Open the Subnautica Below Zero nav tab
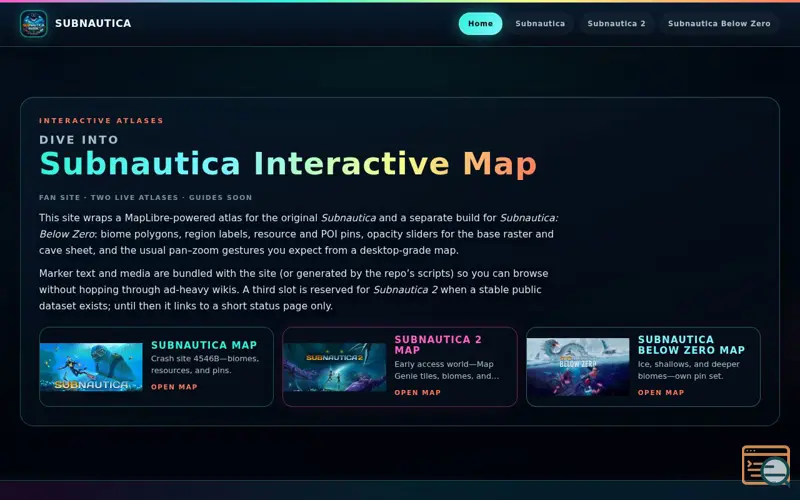The height and width of the screenshot is (500, 800). (719, 23)
